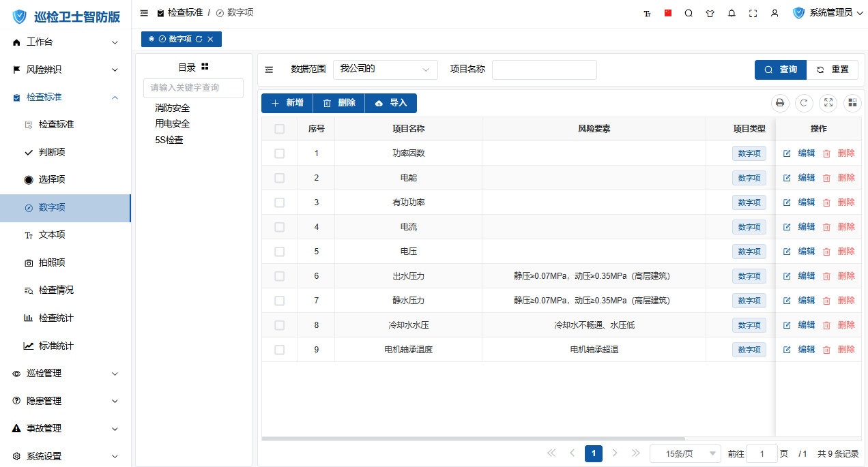Image resolution: width=868 pixels, height=467 pixels.
Task: Click the table horizontal scrollbar
Action: tap(473, 438)
